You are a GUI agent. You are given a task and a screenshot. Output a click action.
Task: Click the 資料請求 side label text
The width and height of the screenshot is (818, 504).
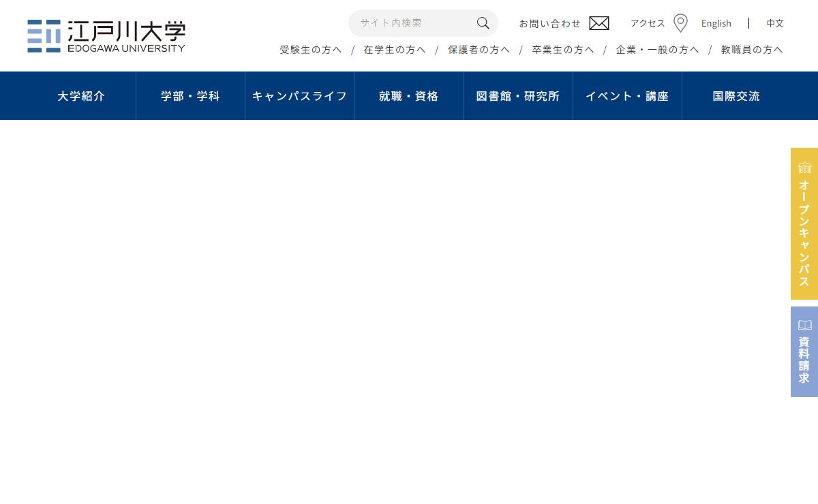(x=804, y=360)
